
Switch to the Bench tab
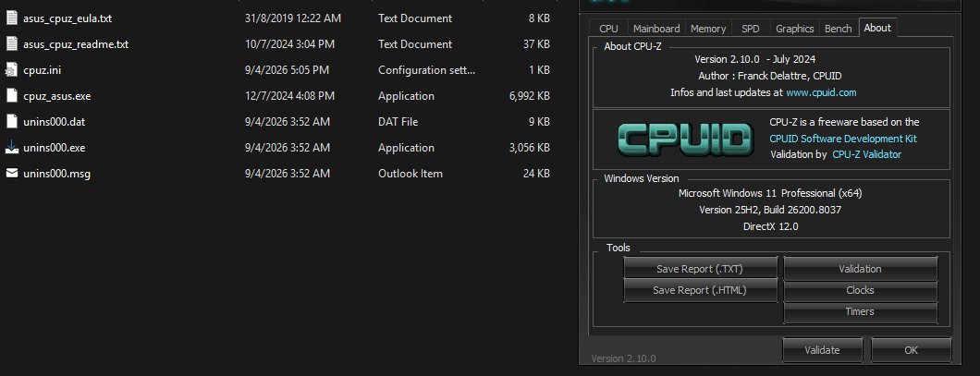(838, 29)
